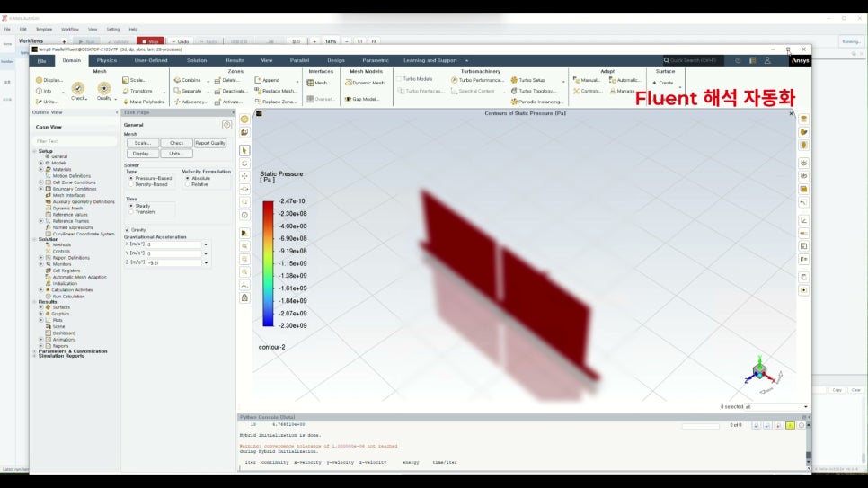Open Replace Mesh tool
The width and height of the screenshot is (868, 488).
275,91
